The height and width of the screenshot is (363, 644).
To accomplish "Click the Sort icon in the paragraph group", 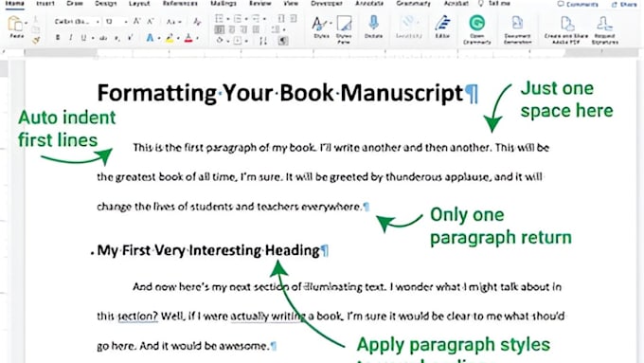I will pos(263,41).
